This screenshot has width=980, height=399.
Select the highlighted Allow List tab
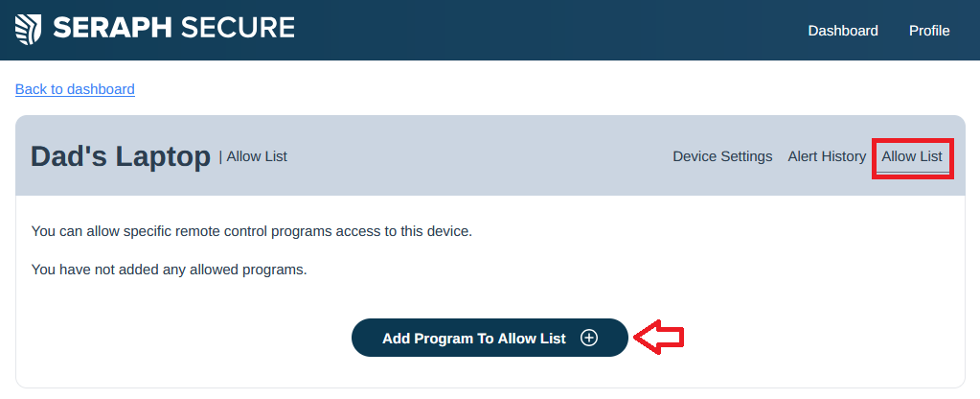tap(911, 156)
